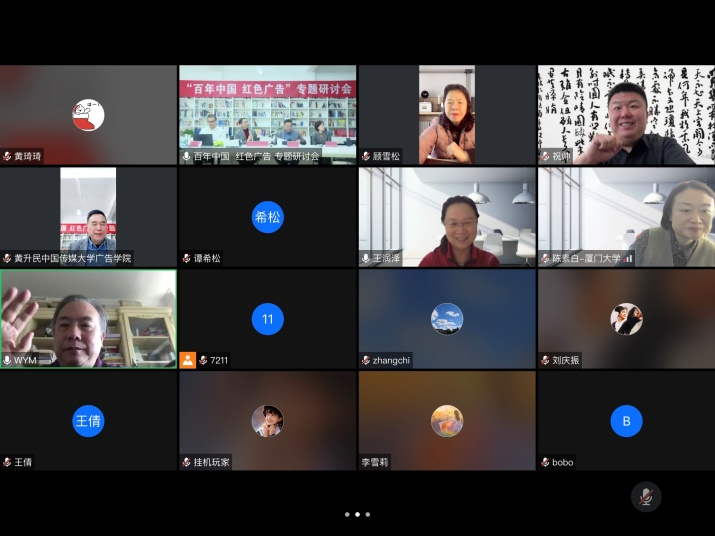Click the cartoon avatar of 黄琦琦

(x=88, y=115)
